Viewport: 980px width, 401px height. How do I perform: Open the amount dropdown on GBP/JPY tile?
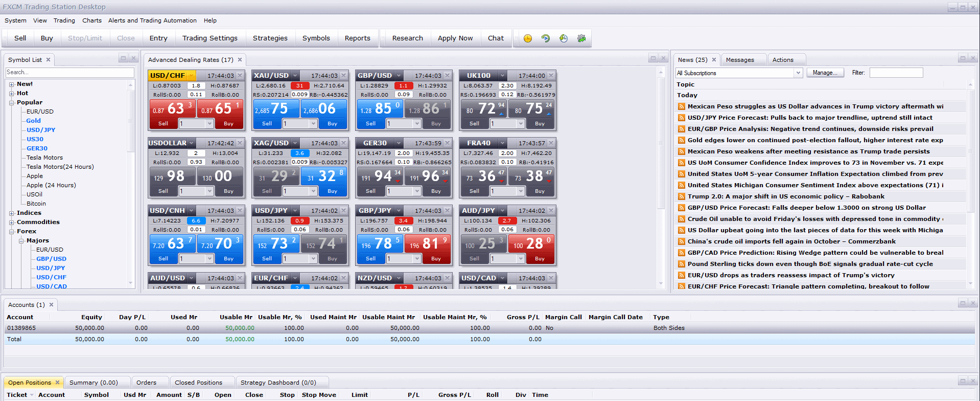[x=417, y=259]
